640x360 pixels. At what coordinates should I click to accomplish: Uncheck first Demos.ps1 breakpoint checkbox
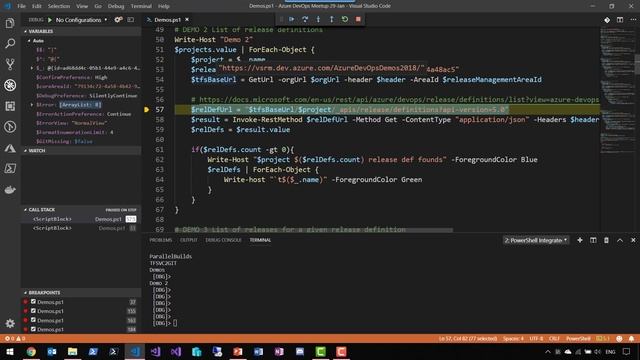point(33,302)
